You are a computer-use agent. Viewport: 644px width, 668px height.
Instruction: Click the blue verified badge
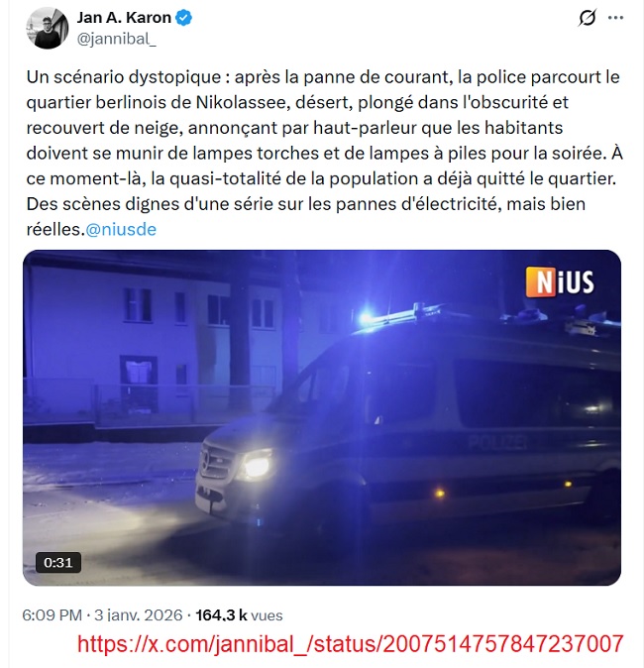[x=184, y=18]
